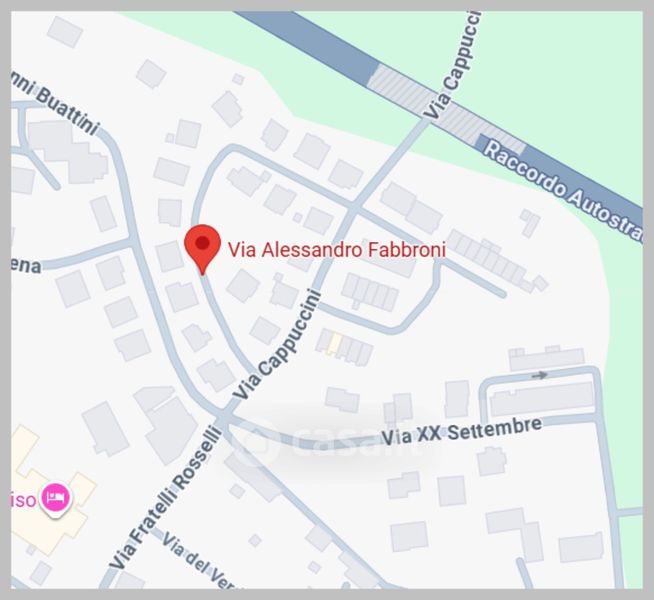Viewport: 654px width, 600px height.
Task: Click the Via Cappuccini label near the overpass
Action: coord(453,65)
